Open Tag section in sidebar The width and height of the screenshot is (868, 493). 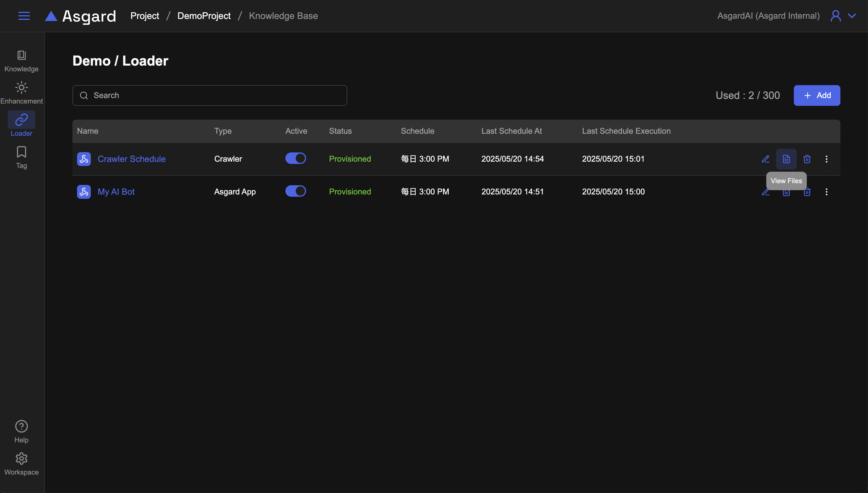(21, 157)
